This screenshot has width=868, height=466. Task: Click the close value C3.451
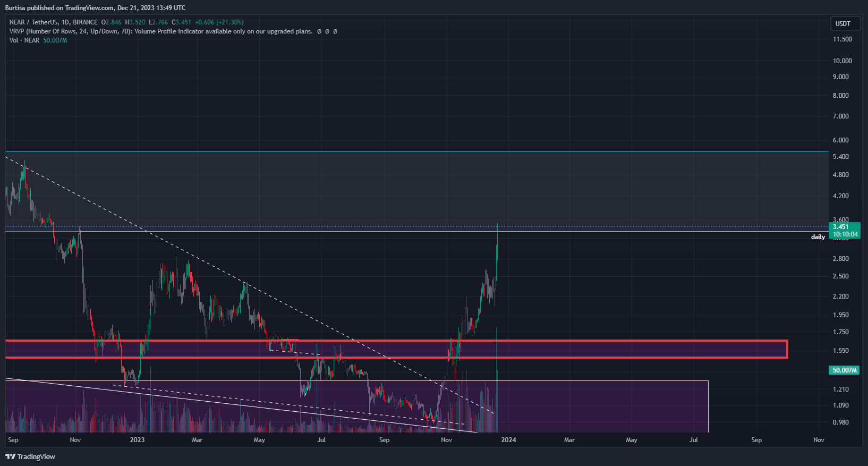[x=181, y=22]
